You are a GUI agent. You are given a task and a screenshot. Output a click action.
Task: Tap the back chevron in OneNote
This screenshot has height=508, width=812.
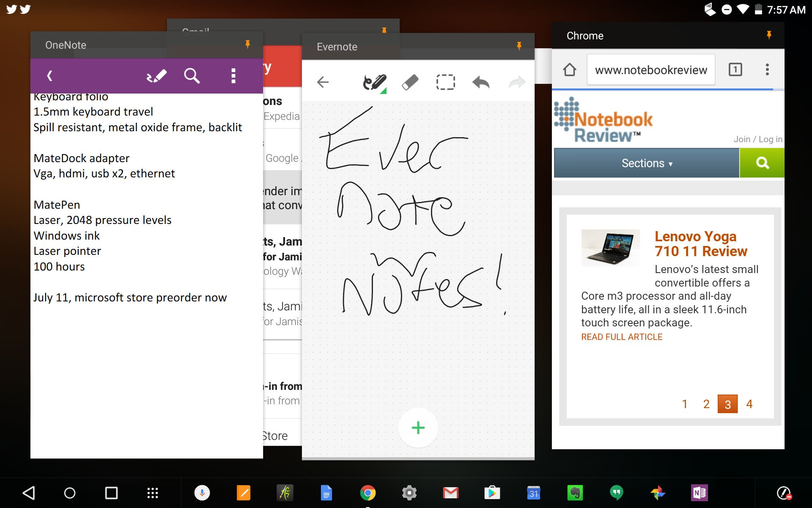pyautogui.click(x=49, y=76)
